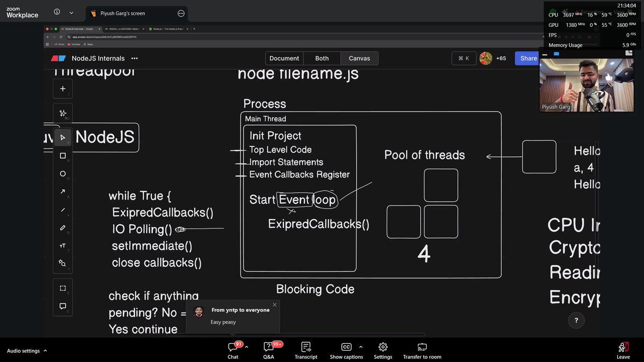Expand chat options caret
This screenshot has width=644, height=362.
click(x=246, y=347)
